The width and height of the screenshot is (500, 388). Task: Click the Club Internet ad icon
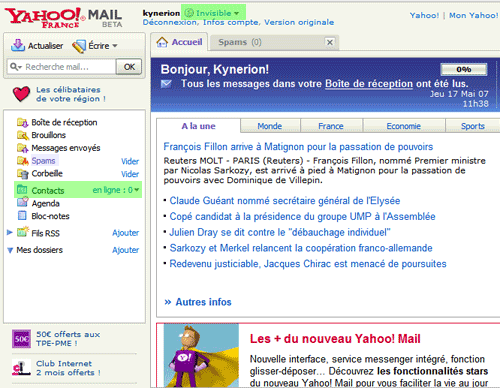(21, 367)
